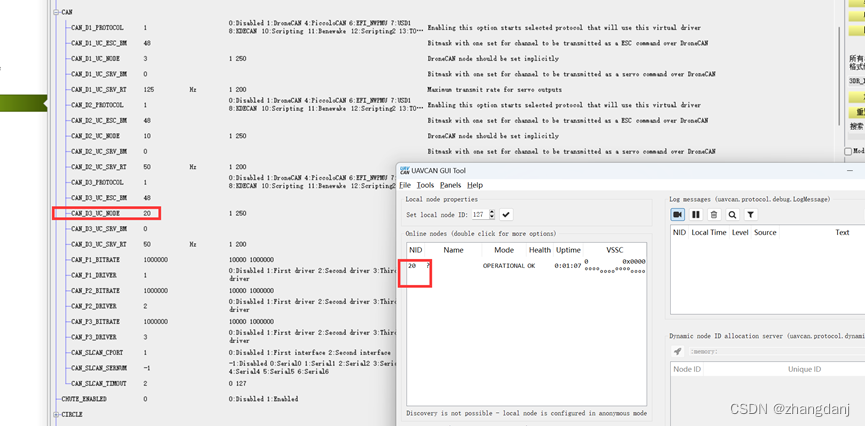Open the Help menu

pyautogui.click(x=474, y=185)
